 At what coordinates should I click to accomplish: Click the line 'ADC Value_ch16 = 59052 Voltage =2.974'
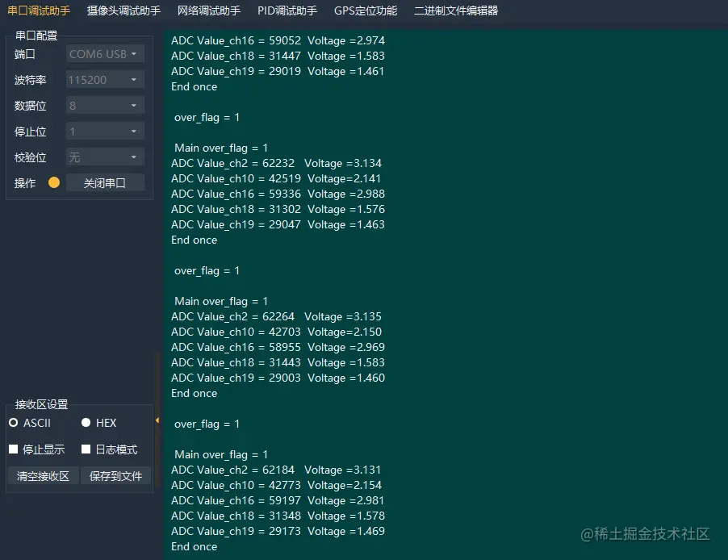(278, 41)
